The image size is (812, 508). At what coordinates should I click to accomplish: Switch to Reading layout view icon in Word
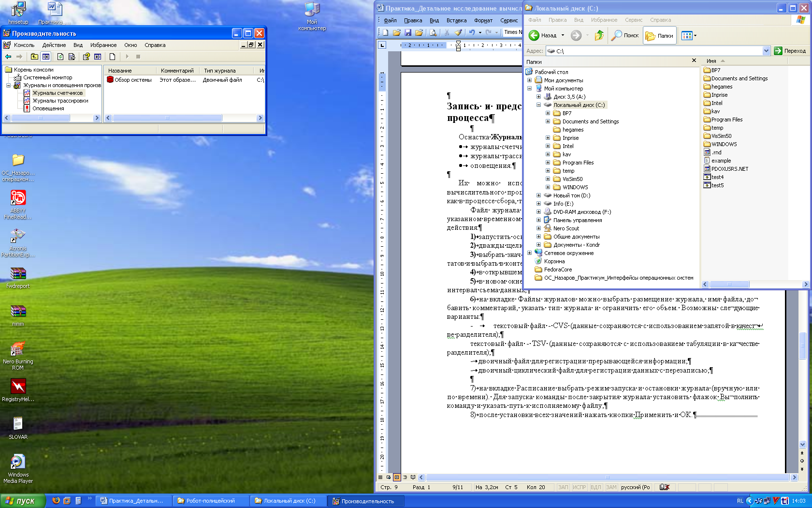[x=413, y=477]
